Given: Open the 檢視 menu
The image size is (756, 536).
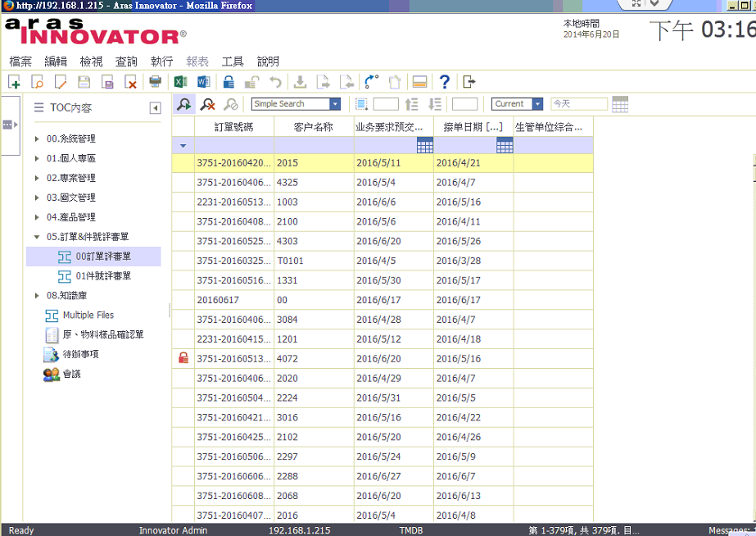Looking at the screenshot, I should [91, 61].
